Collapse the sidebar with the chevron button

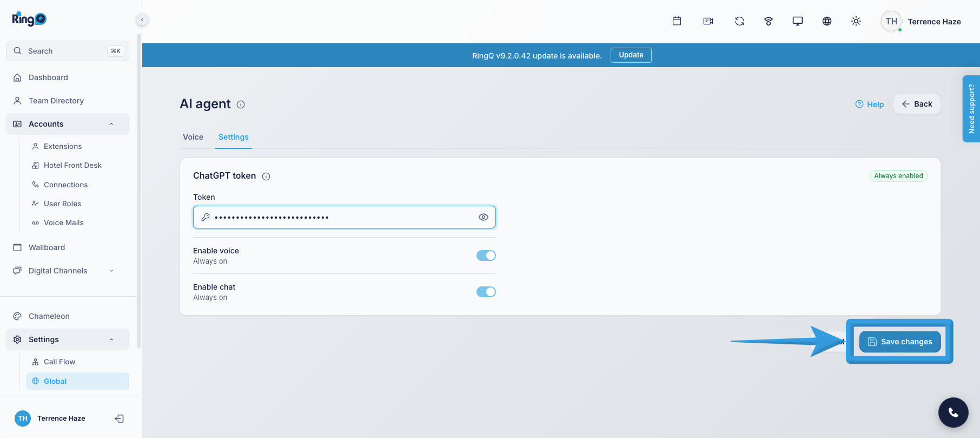142,19
